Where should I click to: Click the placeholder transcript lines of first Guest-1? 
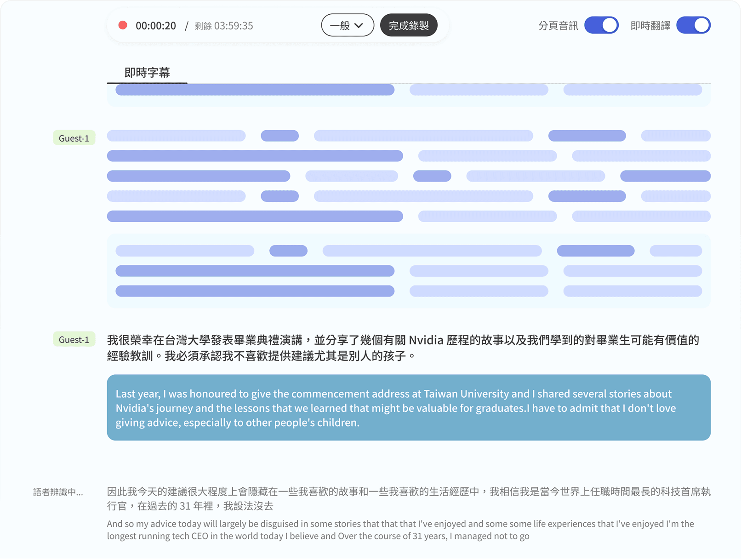(x=408, y=176)
